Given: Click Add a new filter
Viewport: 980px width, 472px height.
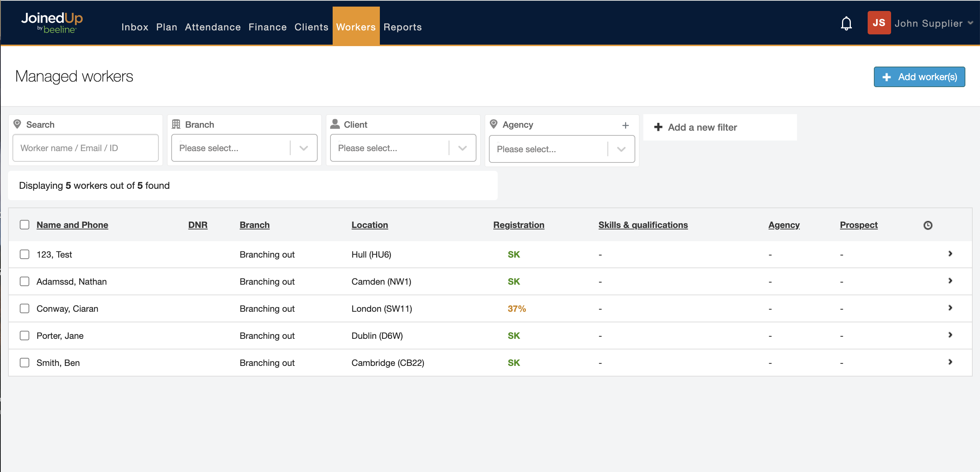Looking at the screenshot, I should pyautogui.click(x=695, y=127).
